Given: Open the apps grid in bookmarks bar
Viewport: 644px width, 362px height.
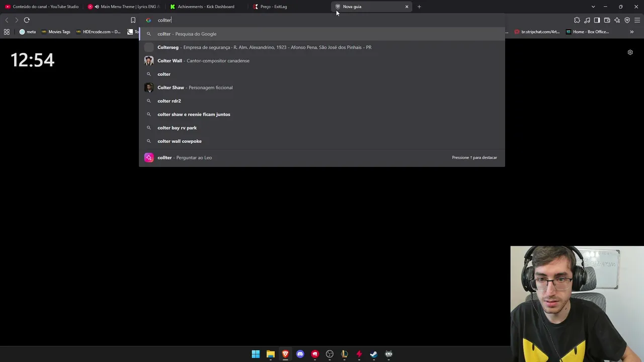Looking at the screenshot, I should tap(7, 32).
